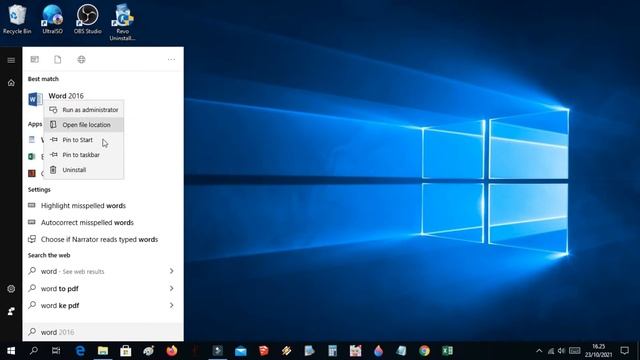The width and height of the screenshot is (640, 360).
Task: Click the Settings section heading text
Action: pos(39,190)
